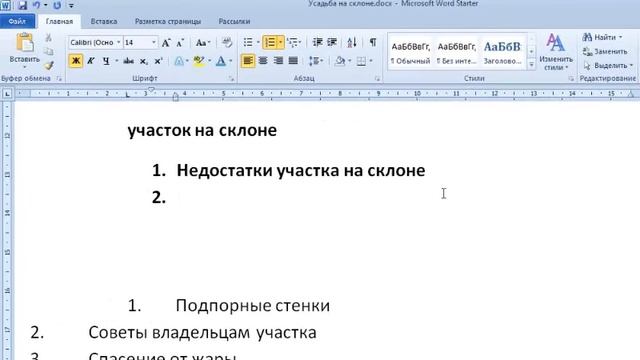Open the Выделить (Select) button
The width and height of the screenshot is (640, 360).
pos(608,65)
